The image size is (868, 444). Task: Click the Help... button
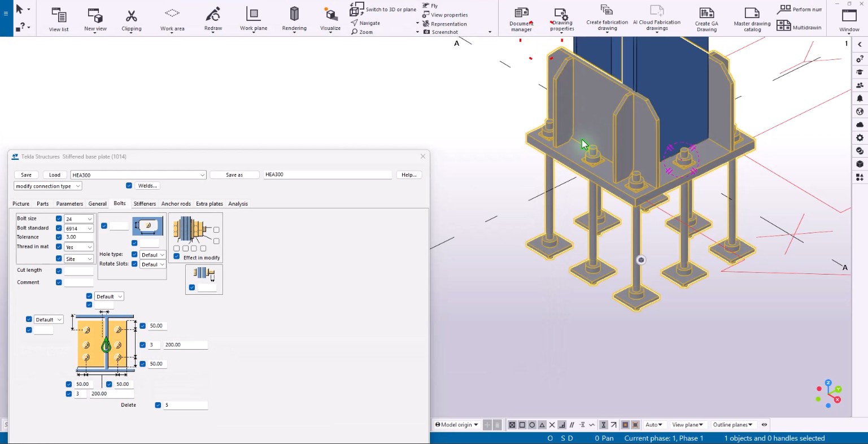pos(409,175)
